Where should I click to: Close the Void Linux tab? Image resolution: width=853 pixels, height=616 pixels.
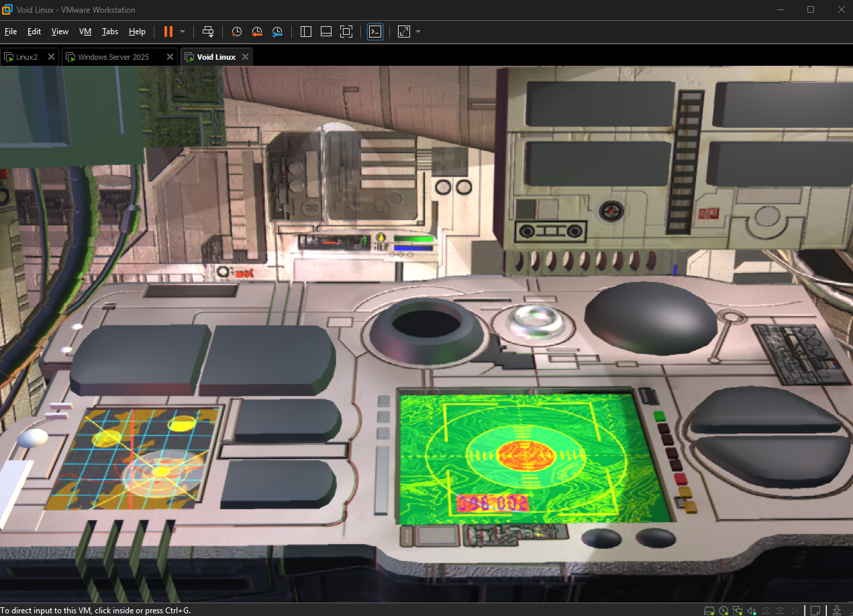click(246, 57)
